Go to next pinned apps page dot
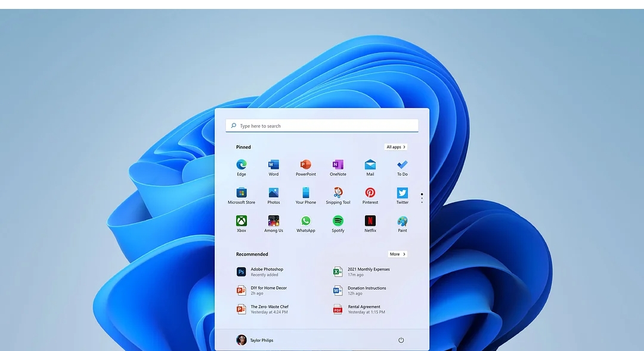Image resolution: width=644 pixels, height=351 pixels. 422,198
